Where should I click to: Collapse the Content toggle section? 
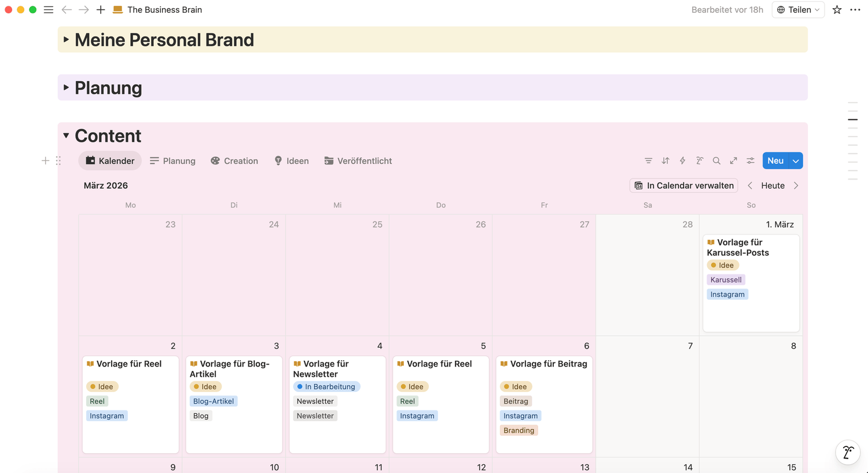(x=66, y=135)
